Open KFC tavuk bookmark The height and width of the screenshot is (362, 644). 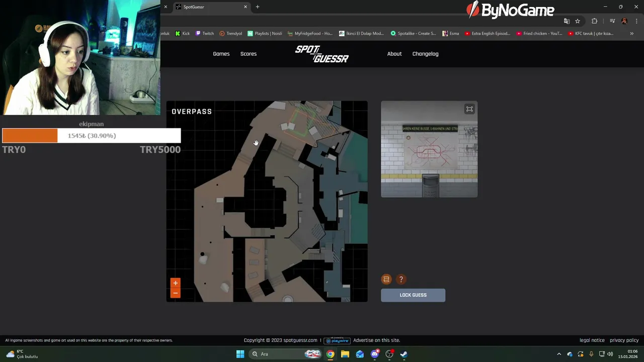[591, 34]
